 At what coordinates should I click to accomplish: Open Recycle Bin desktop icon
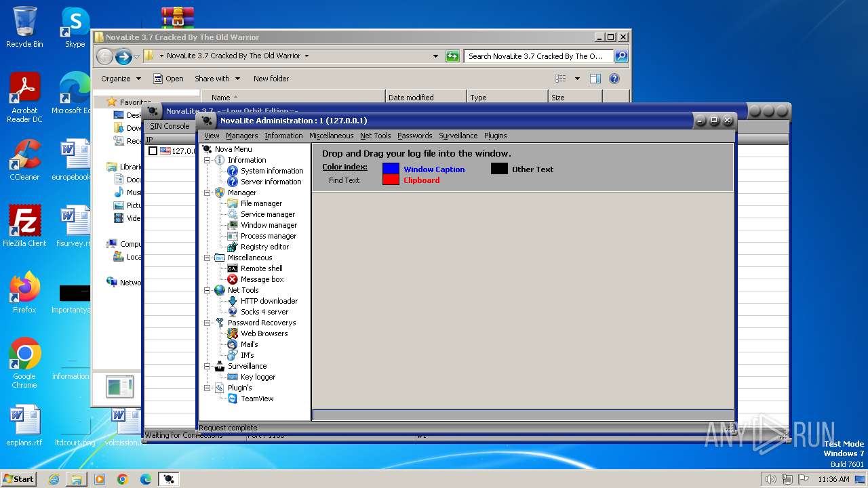(x=24, y=27)
